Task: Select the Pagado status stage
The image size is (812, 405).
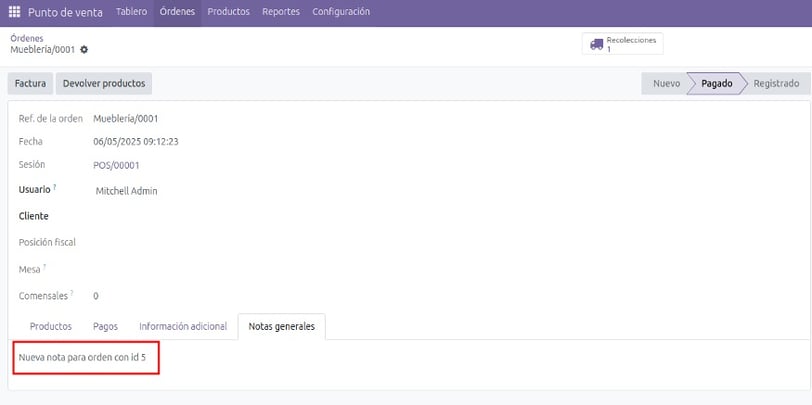Action: click(717, 83)
